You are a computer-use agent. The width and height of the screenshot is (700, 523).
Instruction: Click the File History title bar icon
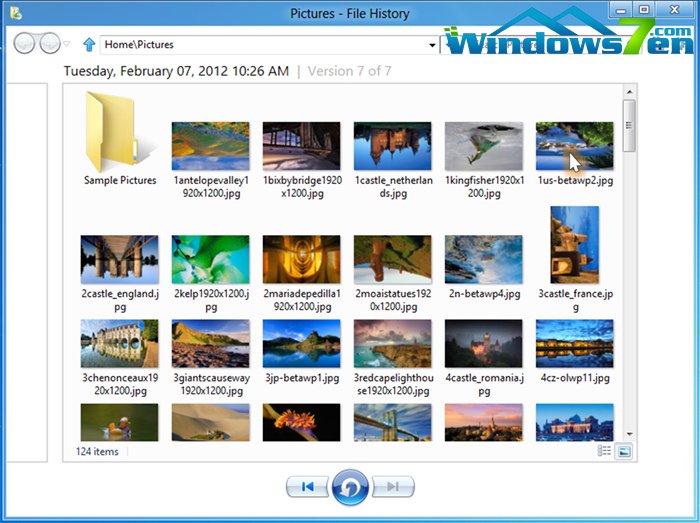click(15, 11)
